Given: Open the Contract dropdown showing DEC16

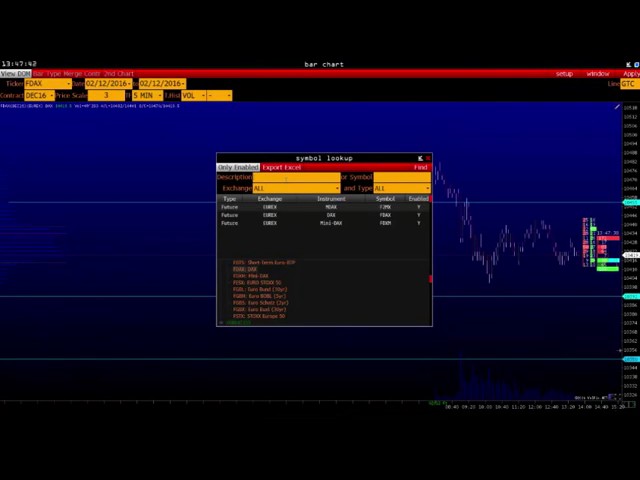Looking at the screenshot, I should click(40, 96).
